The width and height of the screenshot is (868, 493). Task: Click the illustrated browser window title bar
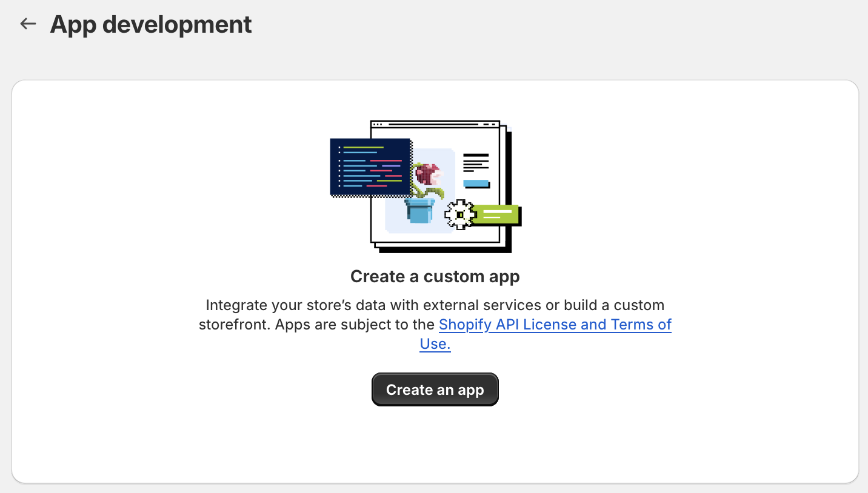click(x=435, y=124)
